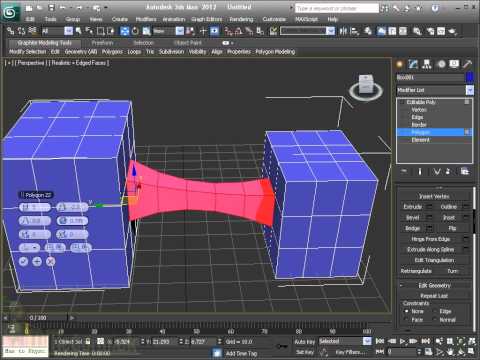
Task: Toggle the Set Key mode button
Action: coord(305,352)
